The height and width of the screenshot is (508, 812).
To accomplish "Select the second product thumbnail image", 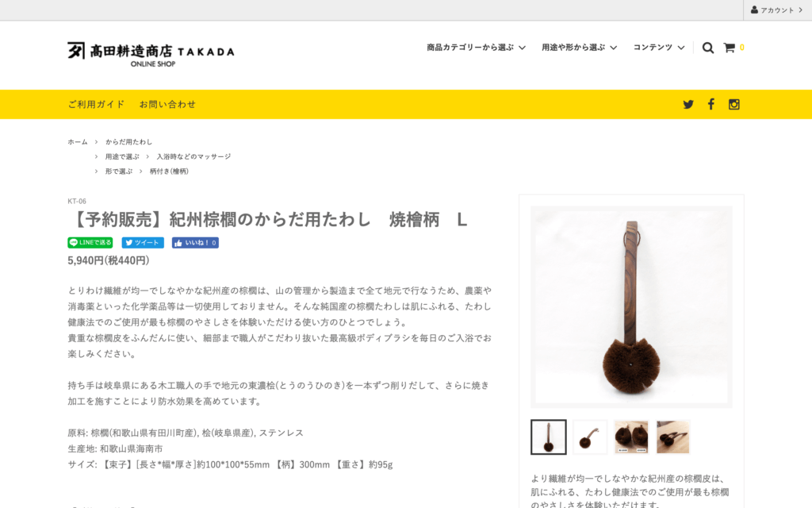I will 590,437.
